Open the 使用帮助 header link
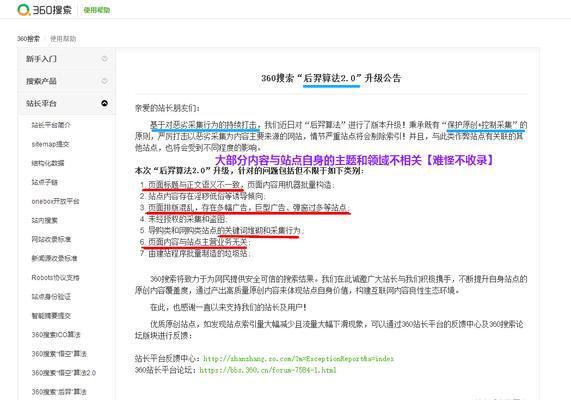The image size is (571, 400). 97,10
